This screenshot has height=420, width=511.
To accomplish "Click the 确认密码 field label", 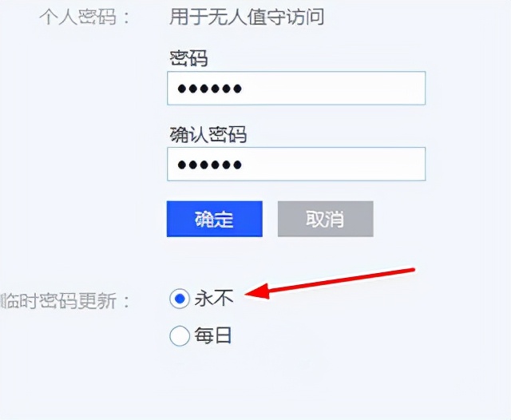I will pos(208,135).
